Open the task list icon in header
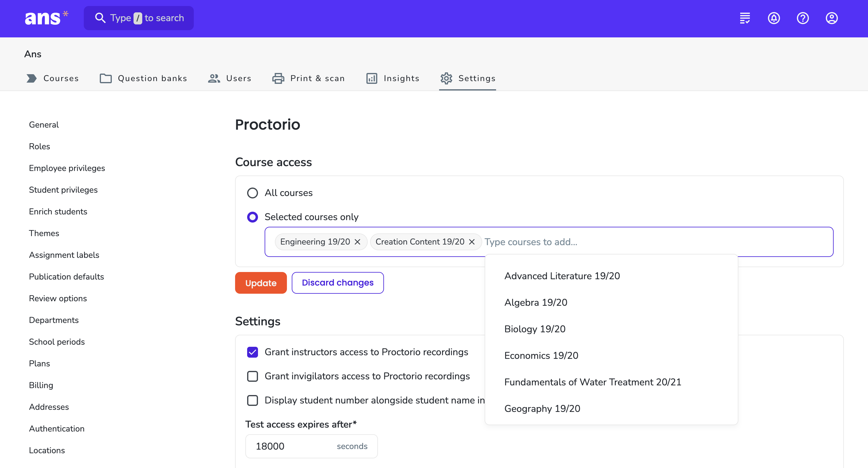The height and width of the screenshot is (468, 868). point(745,18)
